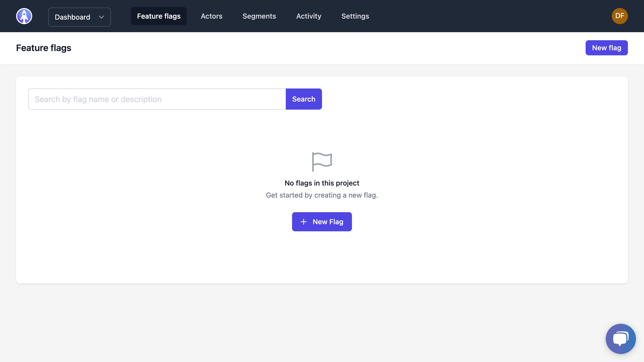This screenshot has height=362, width=644.
Task: Open the Settings tab
Action: click(355, 16)
